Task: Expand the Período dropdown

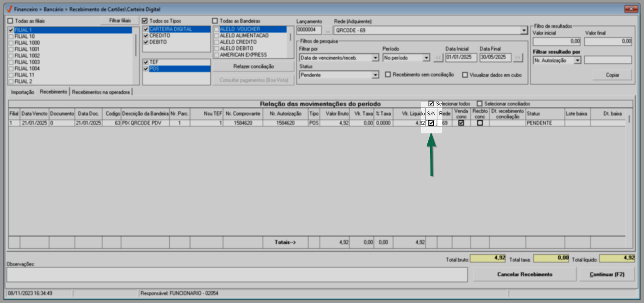Action: tap(426, 58)
